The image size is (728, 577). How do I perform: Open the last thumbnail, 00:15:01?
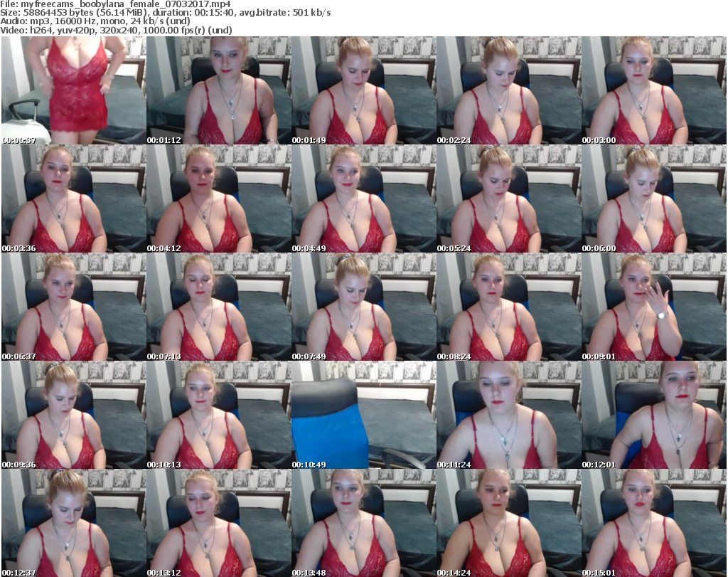(654, 523)
